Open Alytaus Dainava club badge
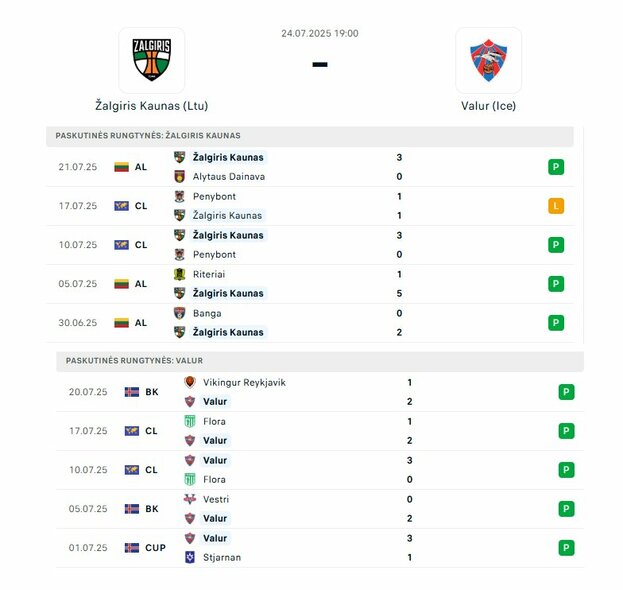Viewport: 623px width, 590px height. coord(180,176)
